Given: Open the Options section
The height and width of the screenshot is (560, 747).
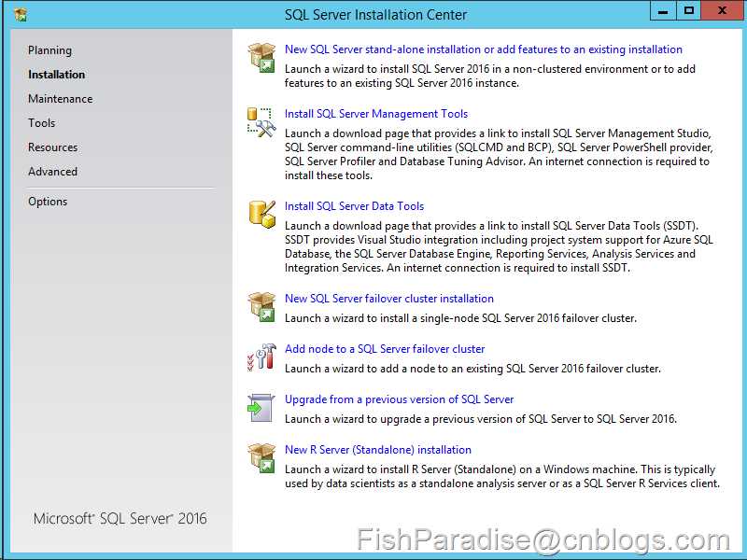Looking at the screenshot, I should [x=48, y=202].
